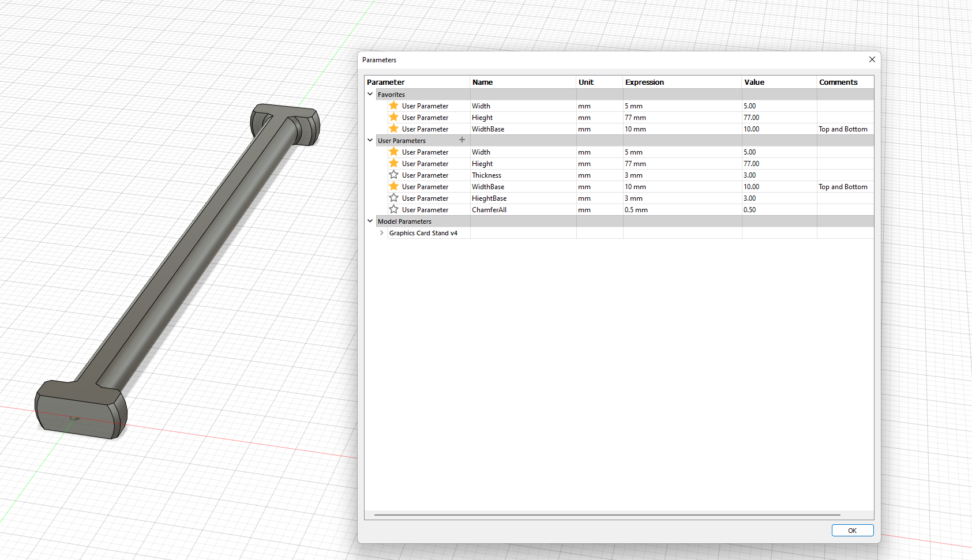This screenshot has height=560, width=972.
Task: Toggle WidthBase star under User Parameters
Action: coord(394,186)
